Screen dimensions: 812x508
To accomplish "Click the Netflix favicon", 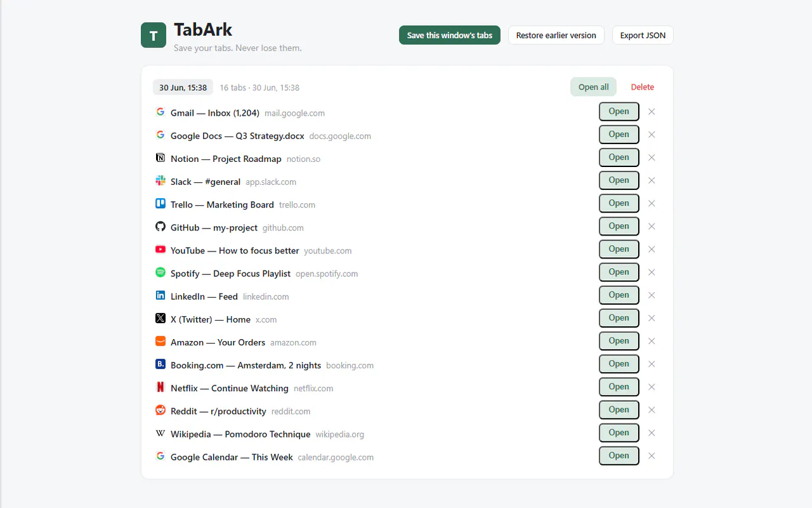I will click(x=160, y=387).
